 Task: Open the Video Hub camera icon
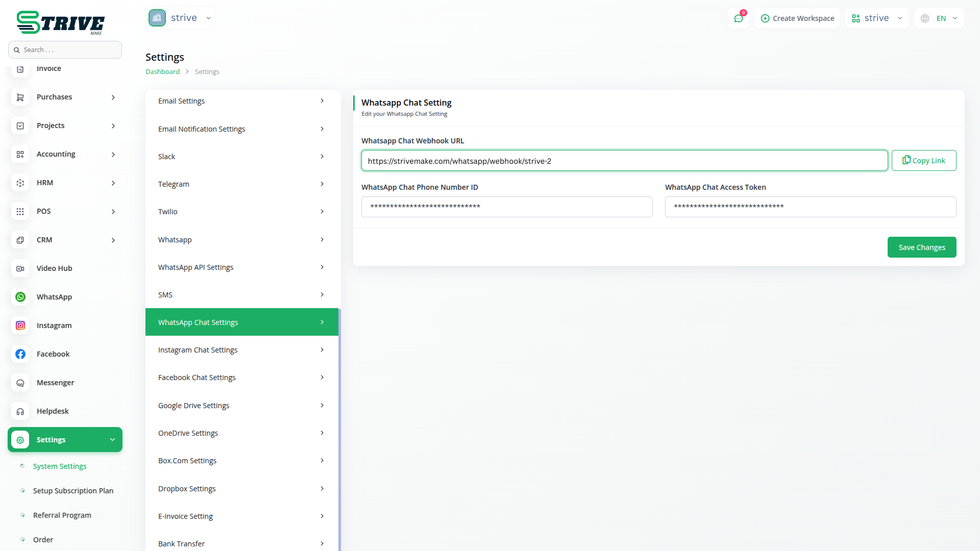tap(20, 268)
